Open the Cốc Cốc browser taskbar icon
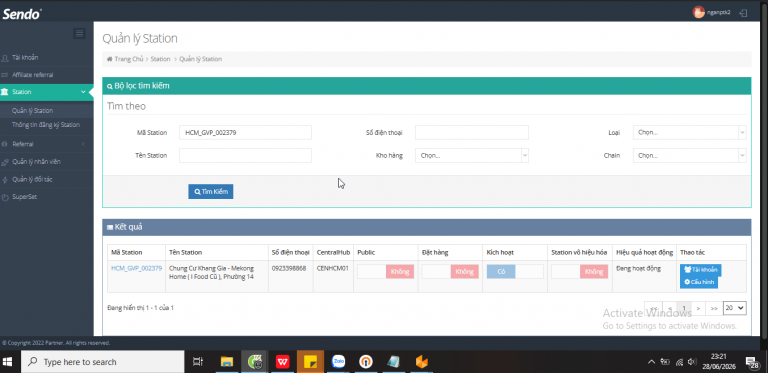The width and height of the screenshot is (768, 373). (x=255, y=362)
